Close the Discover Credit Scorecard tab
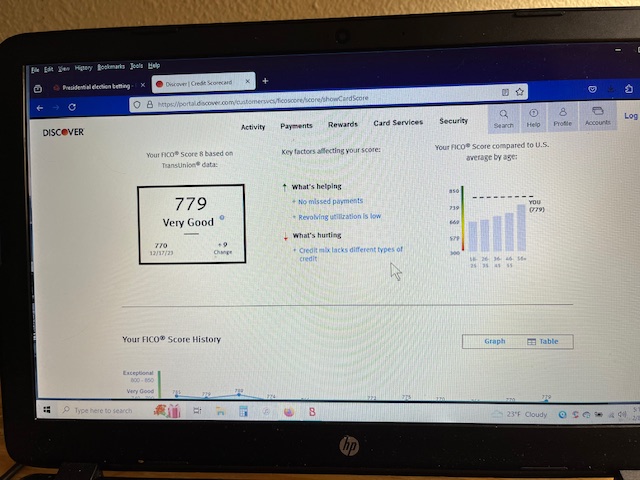The image size is (640, 480). [247, 81]
